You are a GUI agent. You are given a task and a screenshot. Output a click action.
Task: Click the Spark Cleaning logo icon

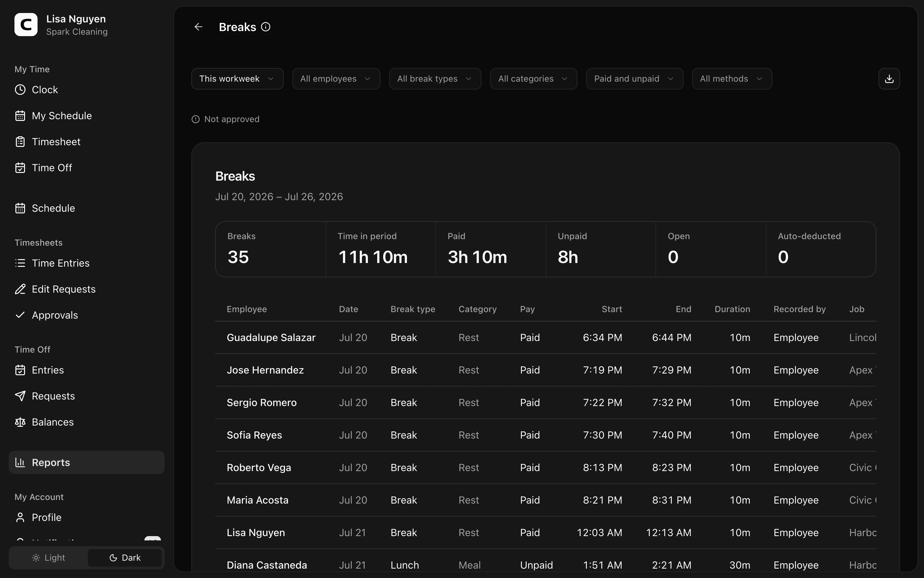(26, 25)
